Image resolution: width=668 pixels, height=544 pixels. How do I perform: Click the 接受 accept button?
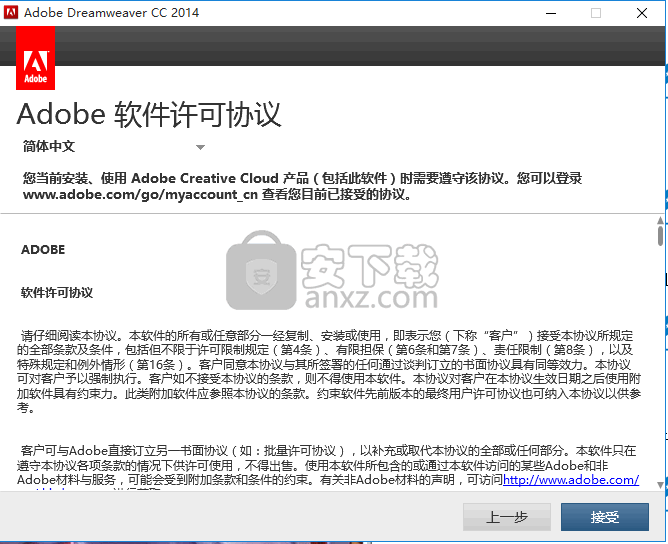[605, 517]
